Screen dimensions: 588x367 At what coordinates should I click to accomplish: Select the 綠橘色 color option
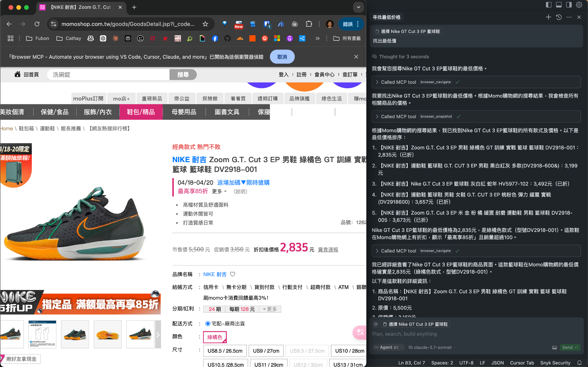tap(214, 337)
